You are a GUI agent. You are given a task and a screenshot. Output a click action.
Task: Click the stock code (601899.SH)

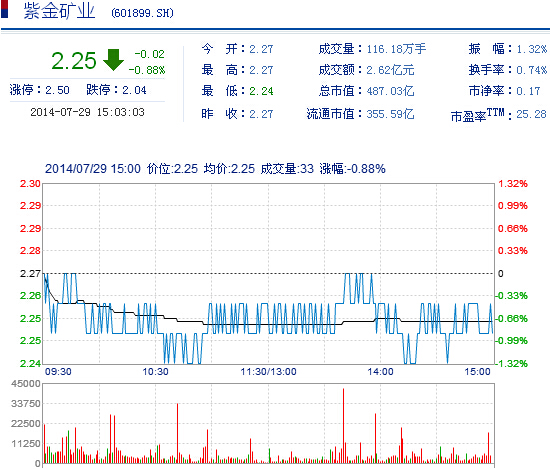coord(142,13)
